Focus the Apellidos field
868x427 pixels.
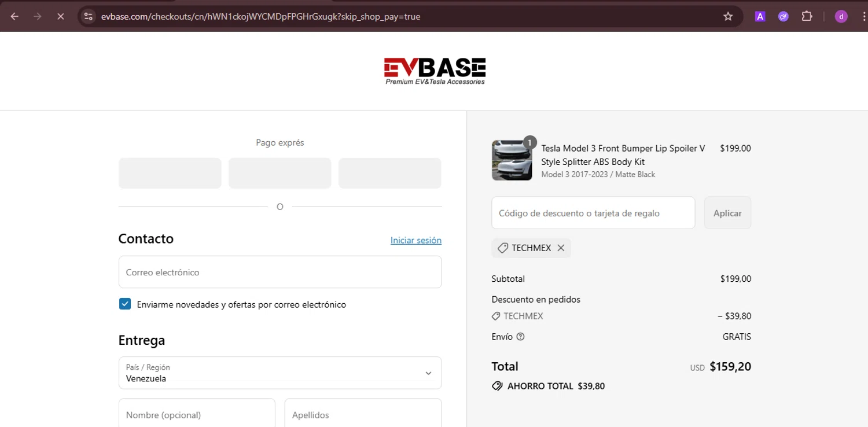363,414
